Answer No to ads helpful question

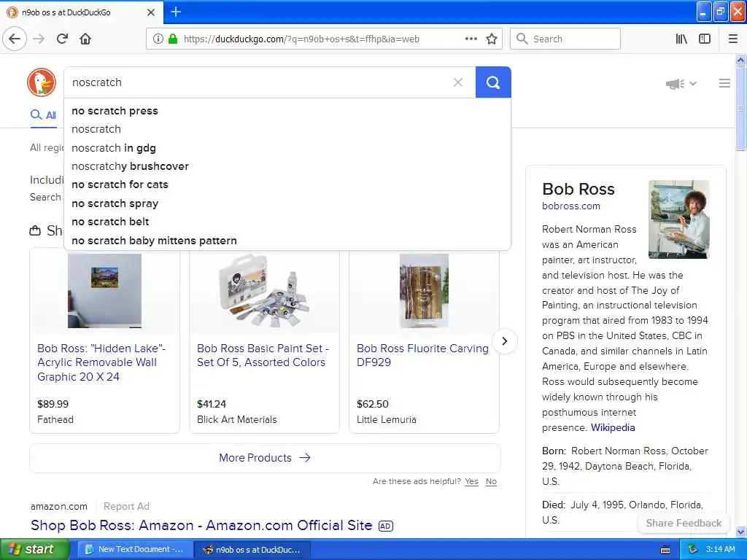pyautogui.click(x=491, y=481)
